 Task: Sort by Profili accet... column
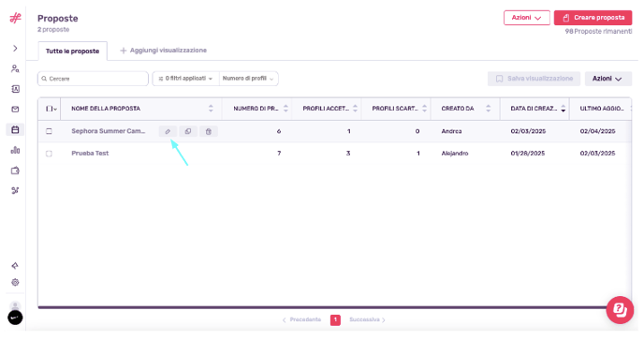[x=356, y=109]
